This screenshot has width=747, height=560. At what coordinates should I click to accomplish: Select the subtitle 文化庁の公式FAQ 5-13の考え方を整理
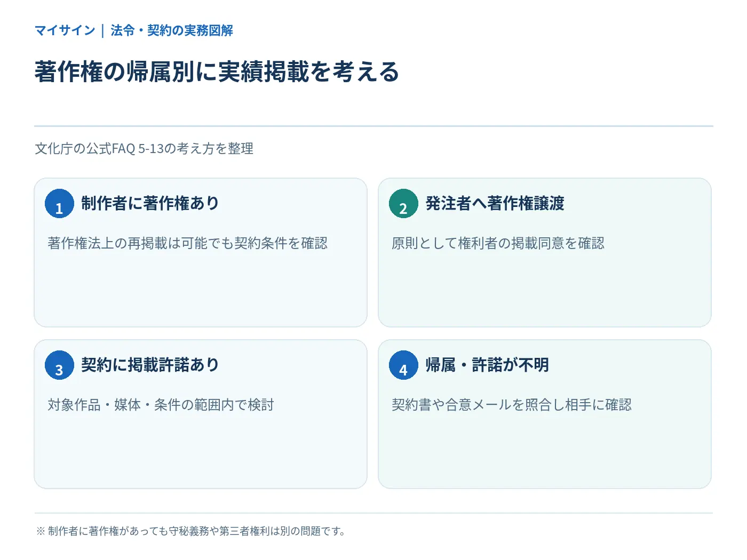(x=144, y=148)
